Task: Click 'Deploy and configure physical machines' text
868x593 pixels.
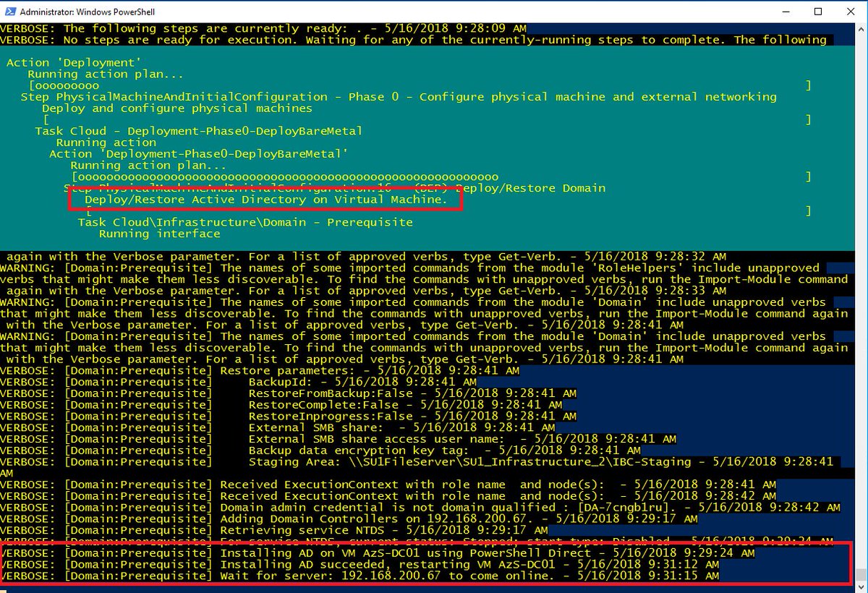Action: (x=177, y=108)
